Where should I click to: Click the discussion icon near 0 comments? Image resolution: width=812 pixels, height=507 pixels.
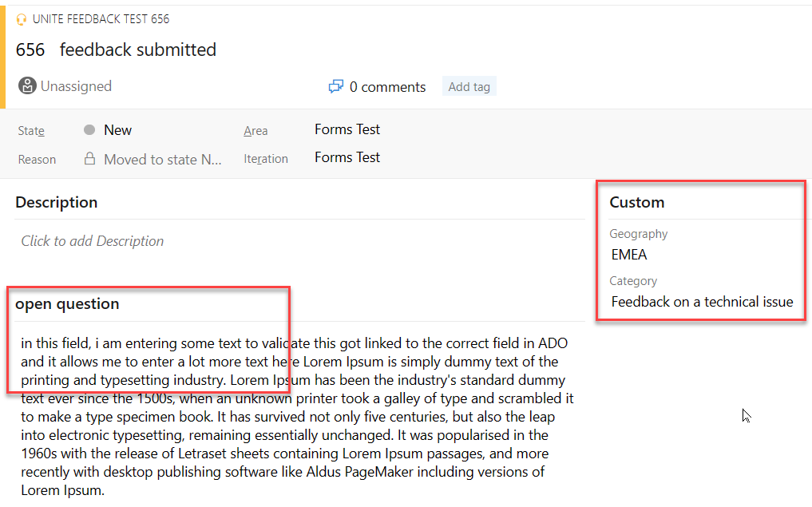336,86
